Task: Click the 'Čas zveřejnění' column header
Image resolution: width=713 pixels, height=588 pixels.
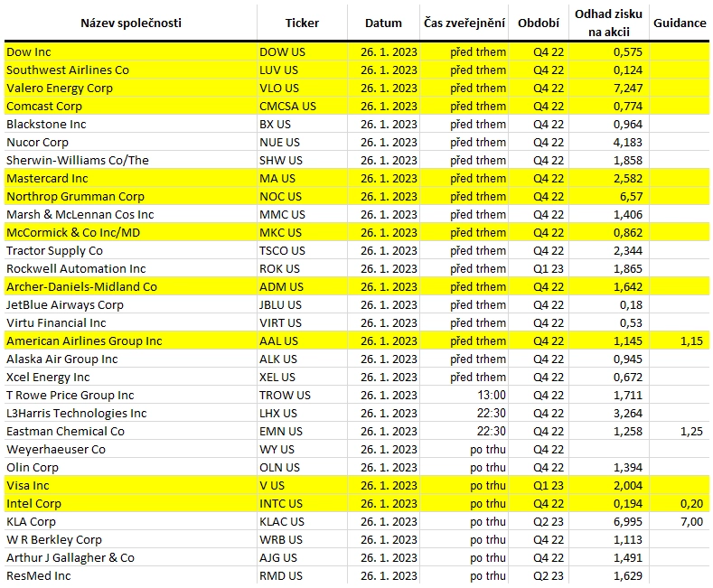Action: pos(464,23)
